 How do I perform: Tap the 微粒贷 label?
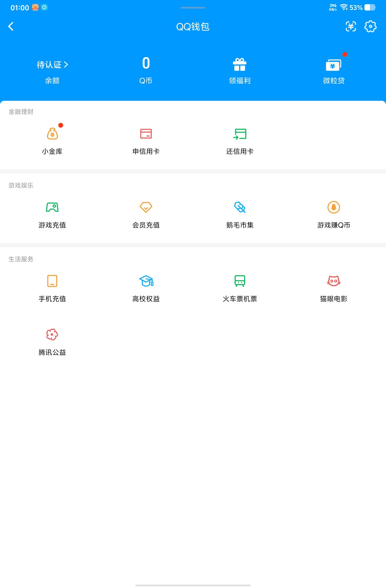334,81
